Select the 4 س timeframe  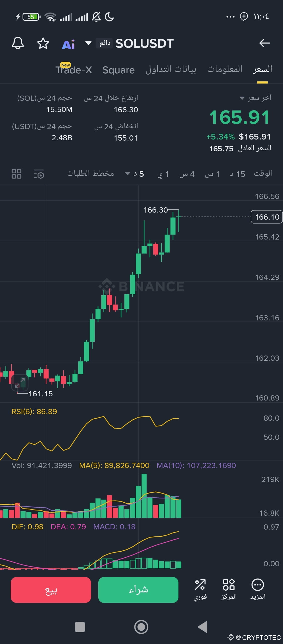[187, 174]
